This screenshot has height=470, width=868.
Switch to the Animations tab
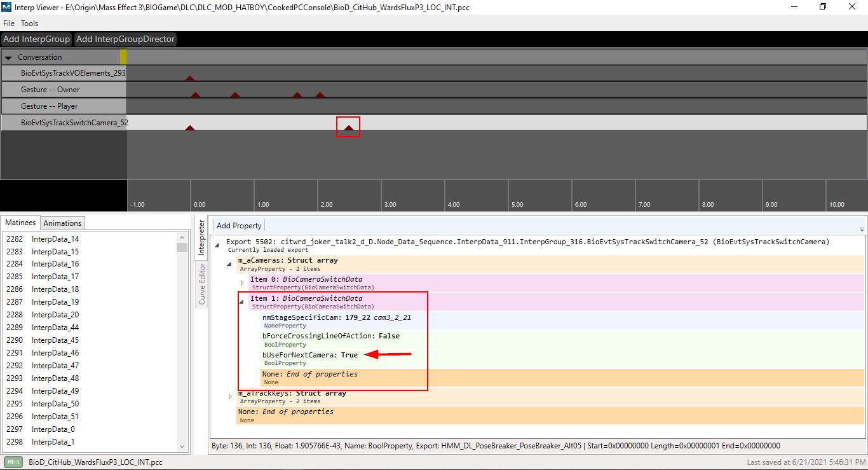point(62,223)
